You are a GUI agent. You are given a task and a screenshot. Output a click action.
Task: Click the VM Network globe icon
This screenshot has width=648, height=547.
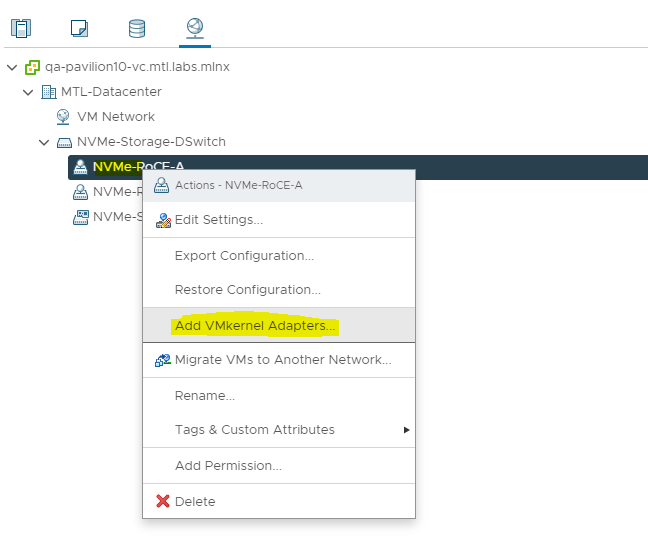63,117
